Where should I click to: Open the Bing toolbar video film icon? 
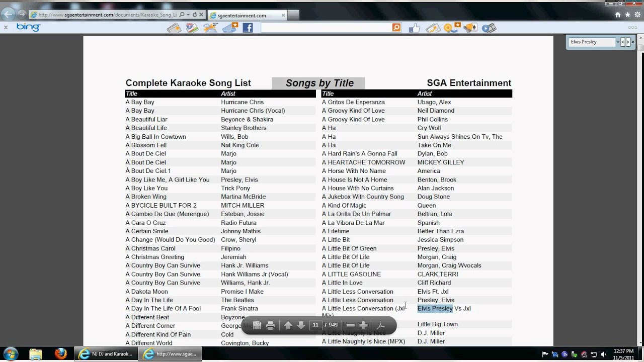coord(489,28)
